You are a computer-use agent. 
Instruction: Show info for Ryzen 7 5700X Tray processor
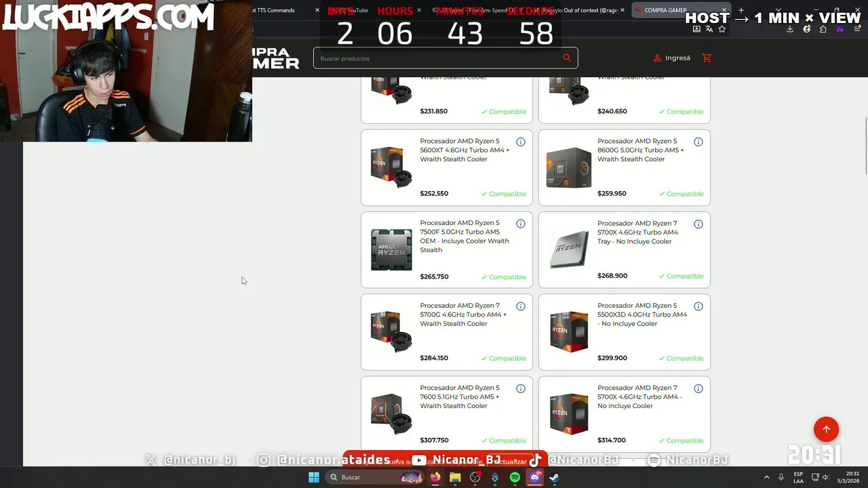point(698,224)
